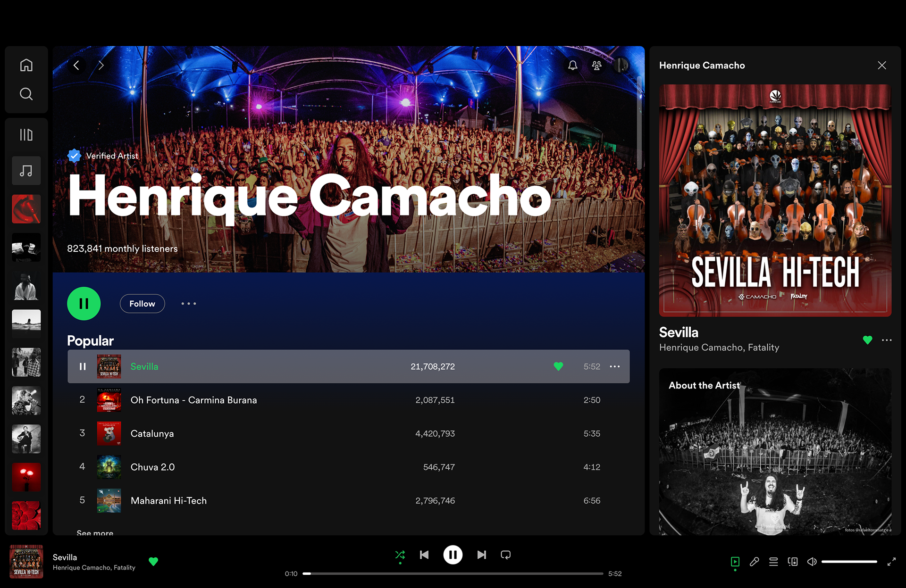Open the music note playlist tile
Viewport: 906px width, 588px height.
[26, 171]
